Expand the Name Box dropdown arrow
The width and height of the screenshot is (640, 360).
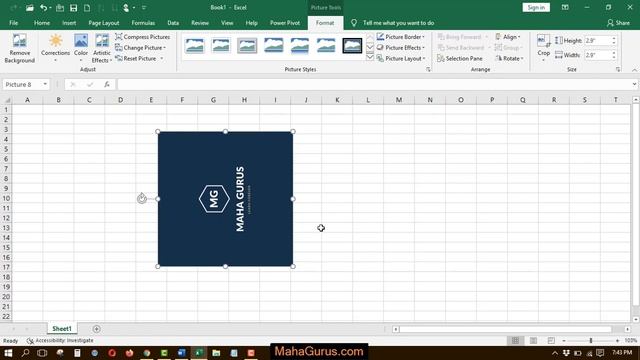coord(45,84)
